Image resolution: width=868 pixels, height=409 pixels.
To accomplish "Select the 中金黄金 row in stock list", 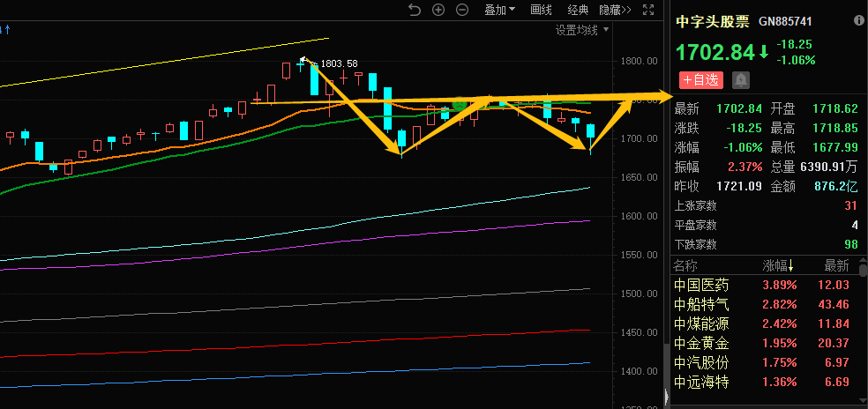I will [x=701, y=343].
